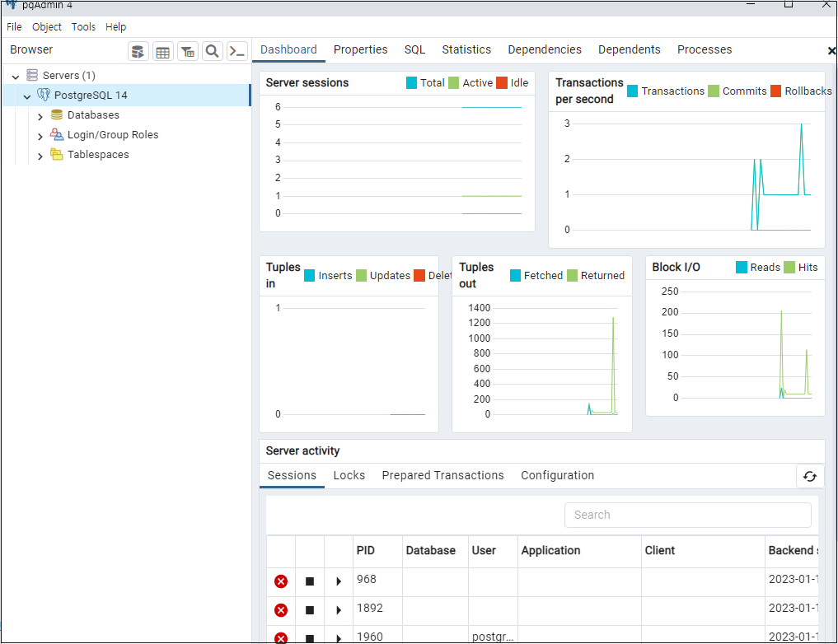Screen dimensions: 838x644
Task: Cancel active query for PID 1892
Action: tap(310, 610)
